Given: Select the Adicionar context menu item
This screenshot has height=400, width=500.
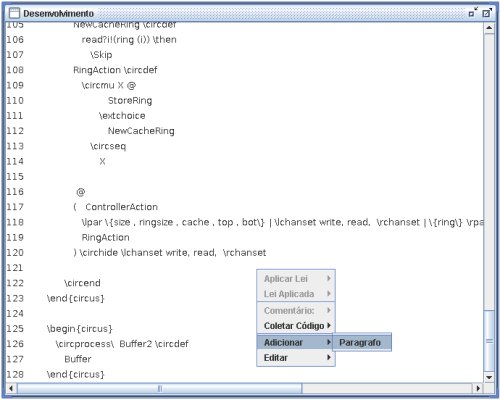Looking at the screenshot, I should click(296, 342).
